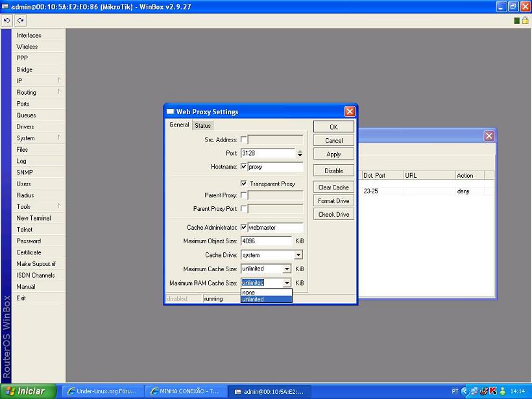
Task: Click the Hostname field containing proxy
Action: point(275,167)
